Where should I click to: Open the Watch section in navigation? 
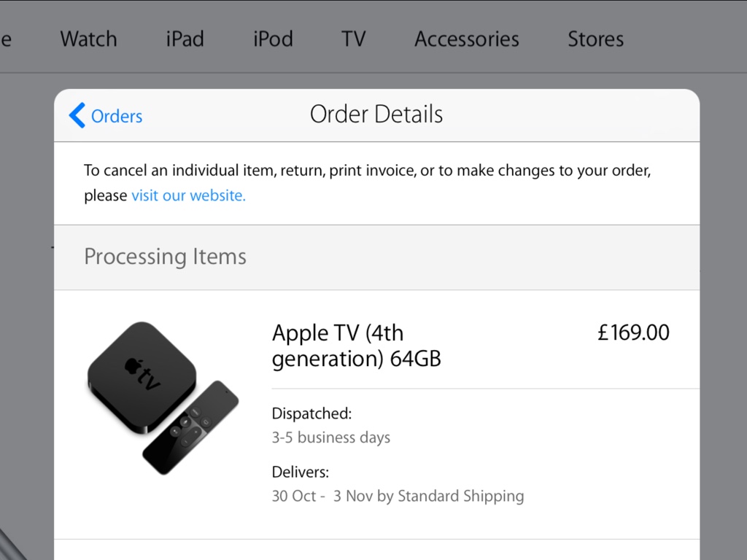pyautogui.click(x=88, y=39)
